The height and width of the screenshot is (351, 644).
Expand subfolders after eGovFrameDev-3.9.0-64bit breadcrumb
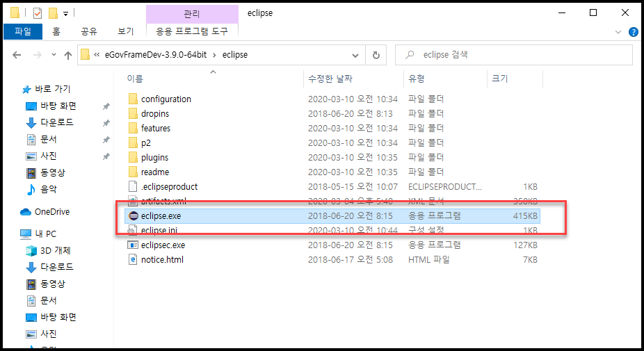(214, 55)
